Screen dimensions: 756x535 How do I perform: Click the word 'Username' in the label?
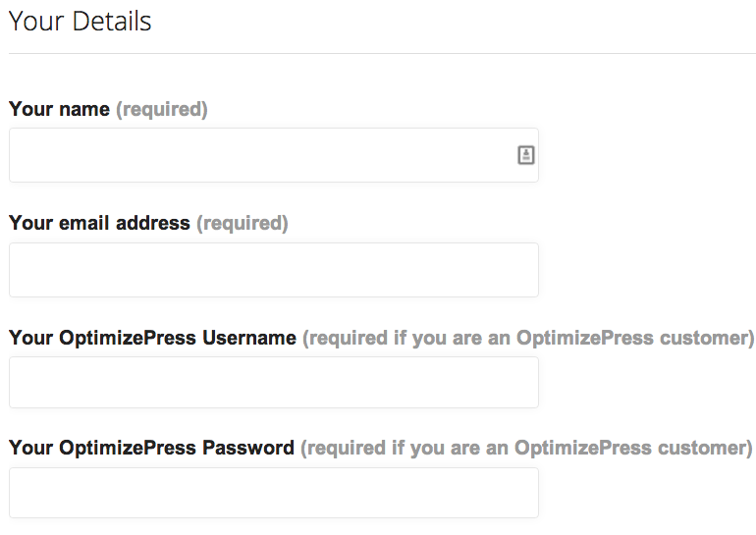pyautogui.click(x=249, y=338)
